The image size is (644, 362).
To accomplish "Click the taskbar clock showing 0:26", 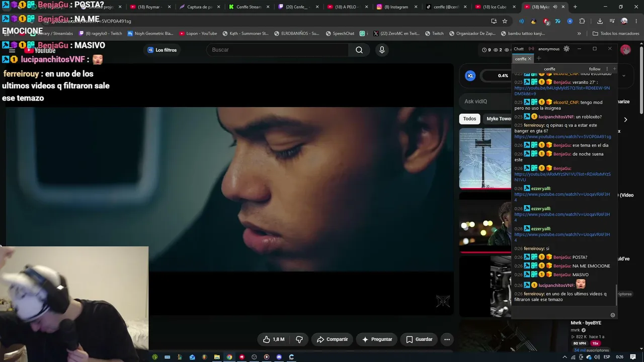I will coord(620,357).
